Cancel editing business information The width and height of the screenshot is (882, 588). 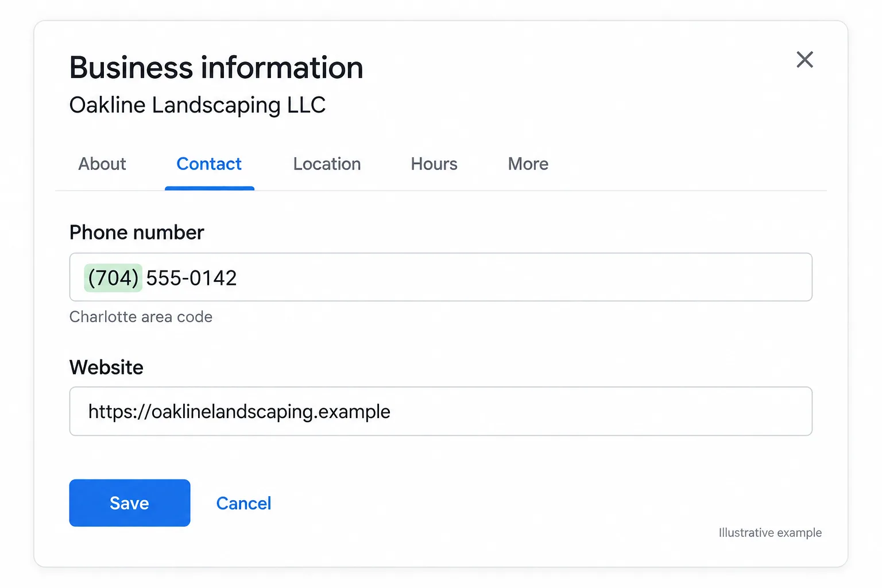(243, 504)
